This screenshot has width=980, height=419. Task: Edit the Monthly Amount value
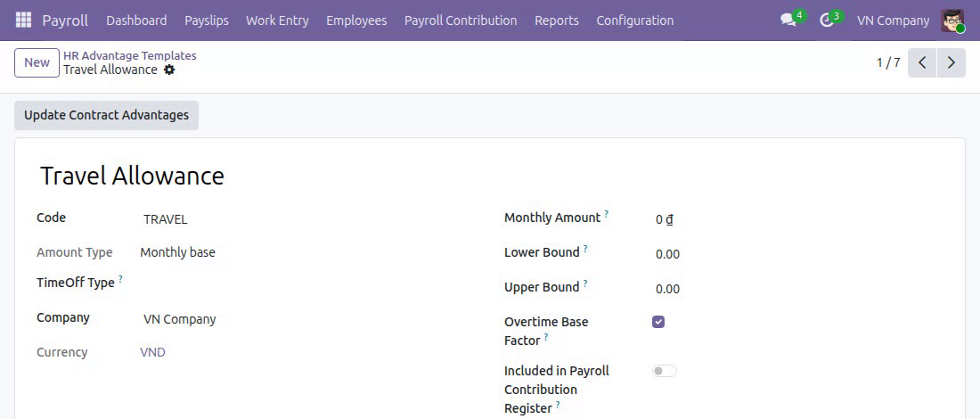(665, 219)
